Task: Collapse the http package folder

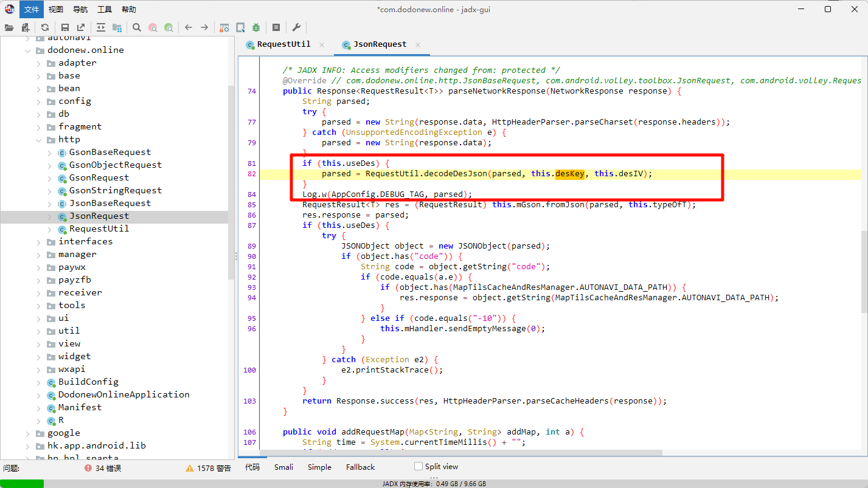Action: tap(38, 139)
